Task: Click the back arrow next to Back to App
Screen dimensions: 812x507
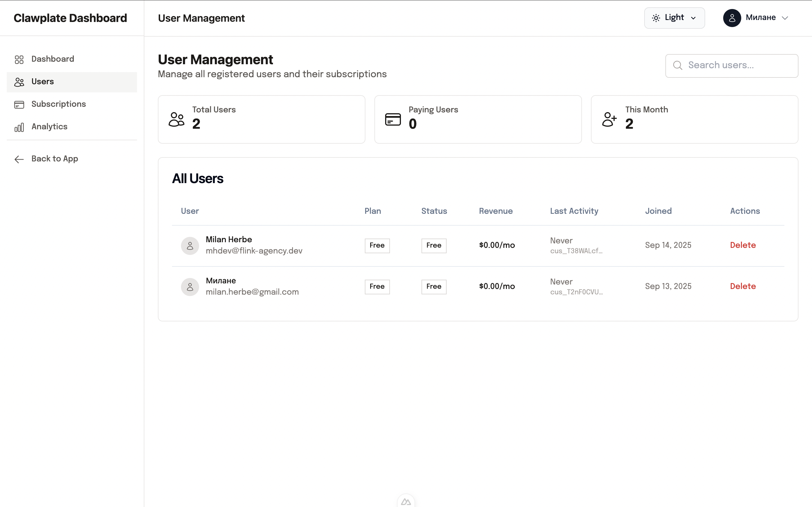Action: point(19,159)
